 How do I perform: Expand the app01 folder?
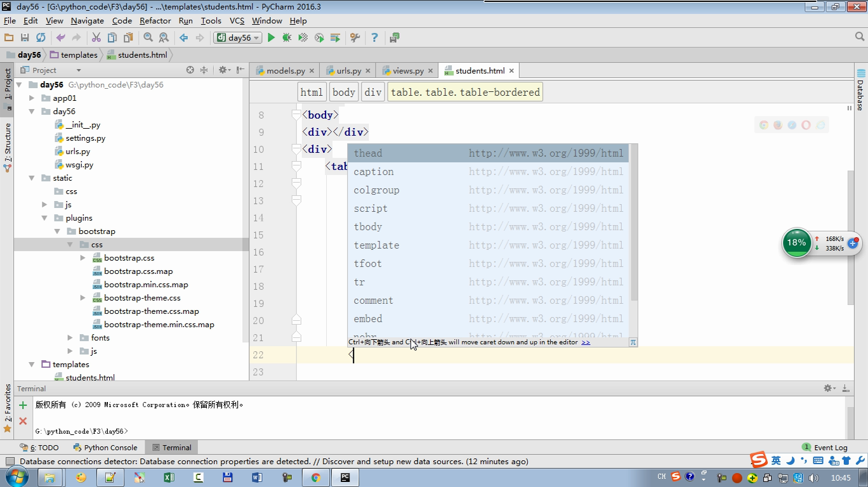32,98
